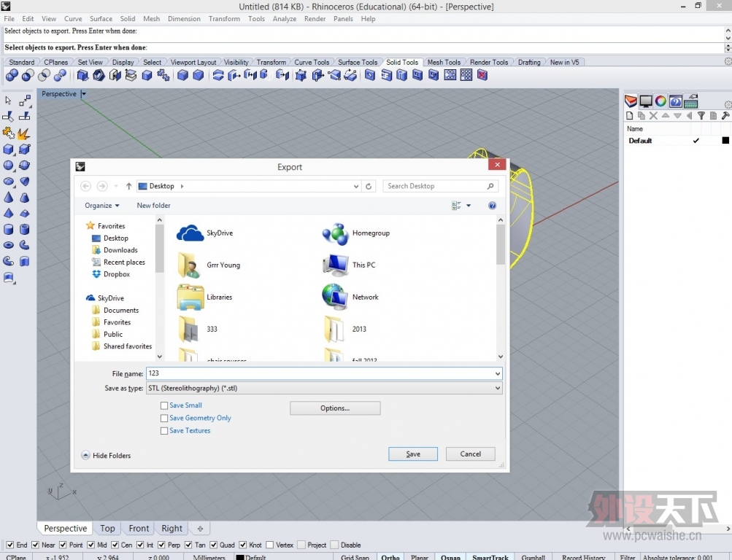732x560 pixels.
Task: Expand the Desktop breadcrumb chevron
Action: click(182, 186)
